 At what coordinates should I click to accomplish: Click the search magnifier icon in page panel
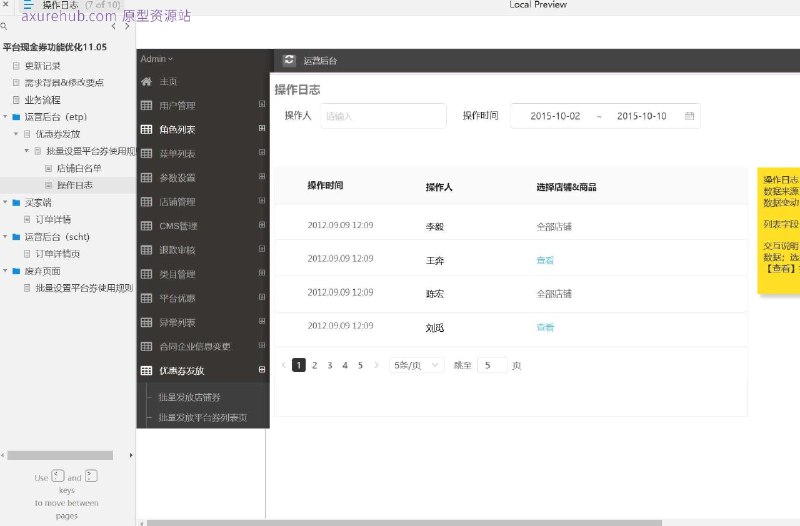[4, 26]
